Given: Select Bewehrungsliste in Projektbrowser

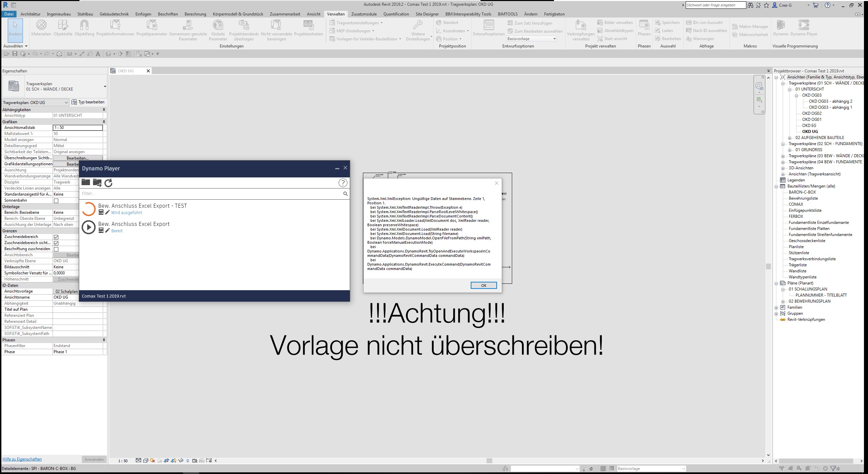Looking at the screenshot, I should [803, 198].
